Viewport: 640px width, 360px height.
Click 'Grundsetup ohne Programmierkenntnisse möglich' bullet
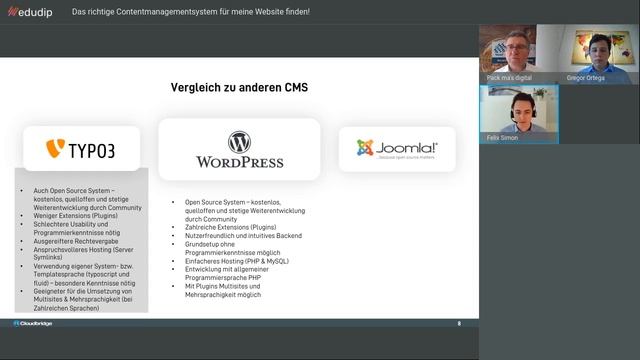[x=233, y=248]
